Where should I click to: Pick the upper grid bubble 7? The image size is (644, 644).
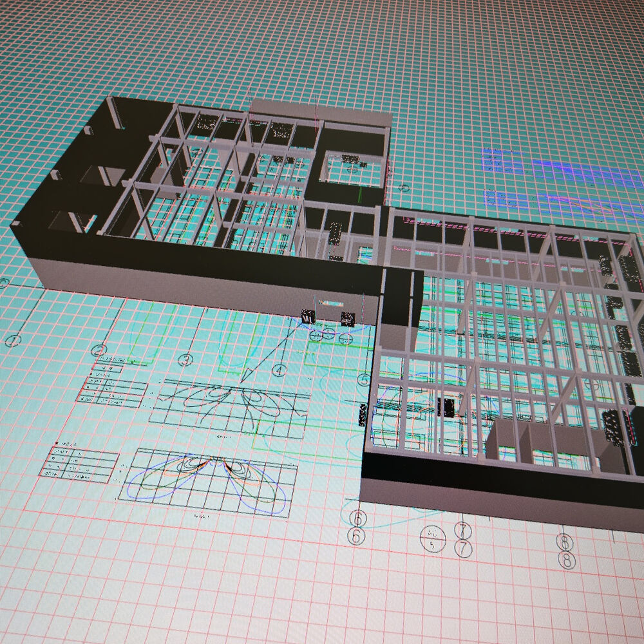coord(463,530)
